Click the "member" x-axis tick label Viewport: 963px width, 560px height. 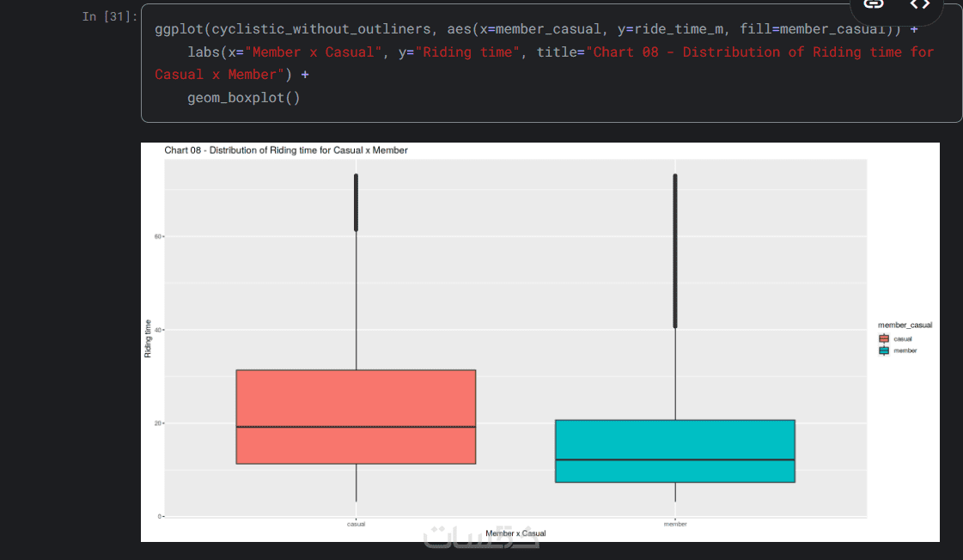click(675, 524)
